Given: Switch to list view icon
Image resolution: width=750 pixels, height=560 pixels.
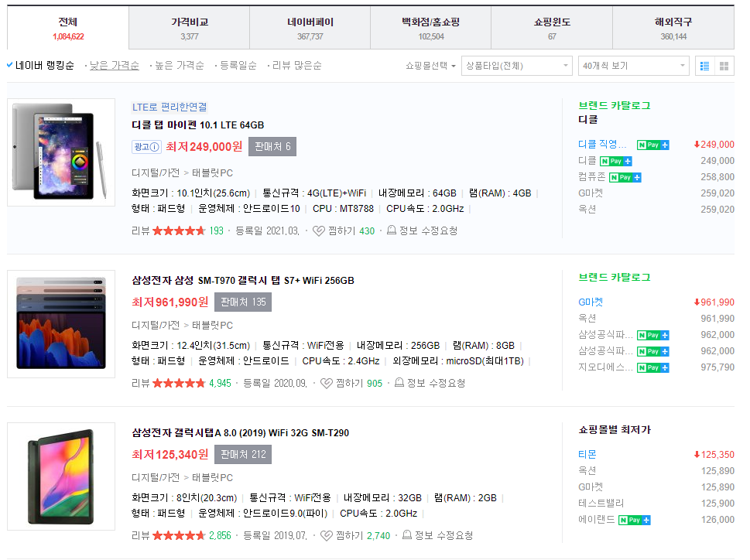Looking at the screenshot, I should pyautogui.click(x=704, y=66).
